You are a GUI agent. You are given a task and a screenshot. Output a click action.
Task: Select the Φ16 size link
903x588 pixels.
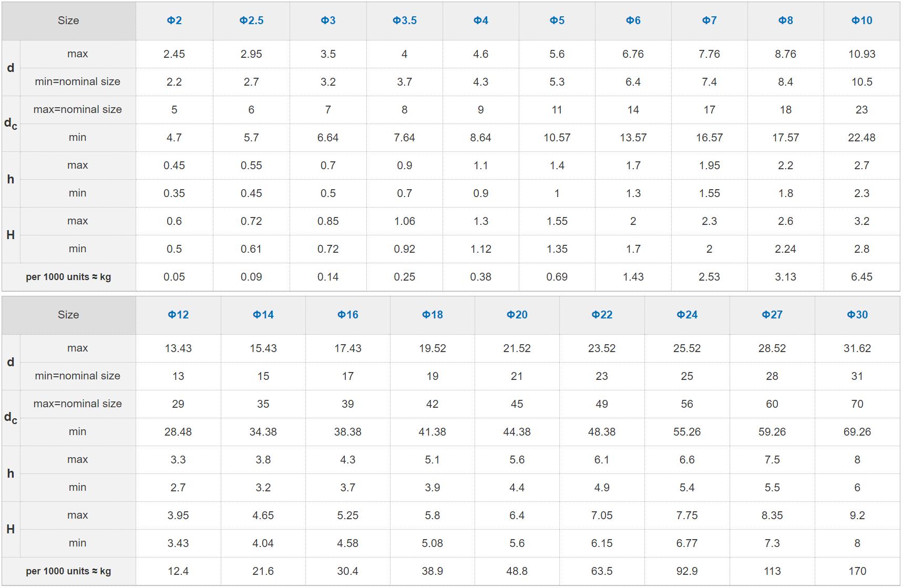click(347, 315)
